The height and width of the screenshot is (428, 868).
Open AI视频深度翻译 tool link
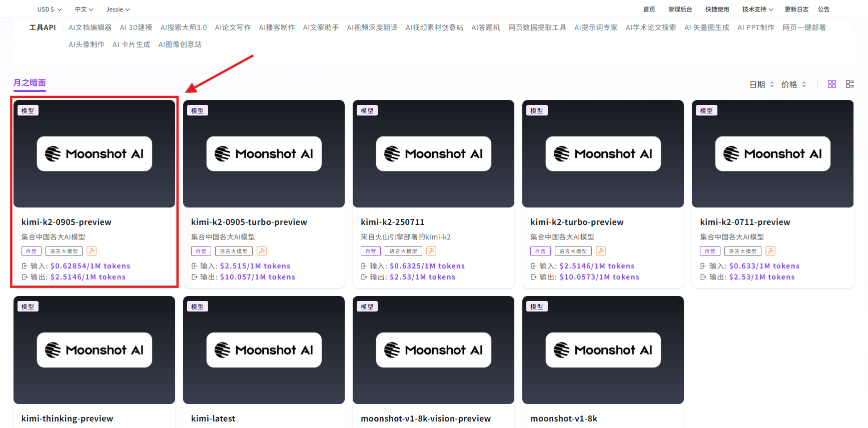372,27
